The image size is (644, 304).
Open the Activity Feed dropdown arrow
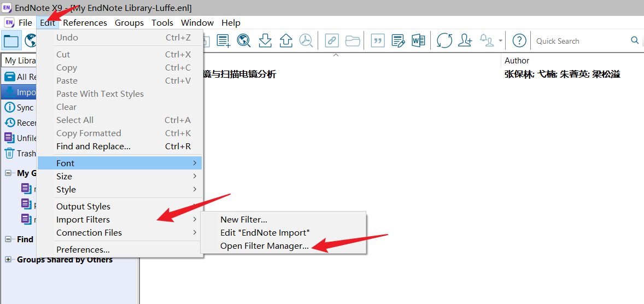(x=500, y=40)
